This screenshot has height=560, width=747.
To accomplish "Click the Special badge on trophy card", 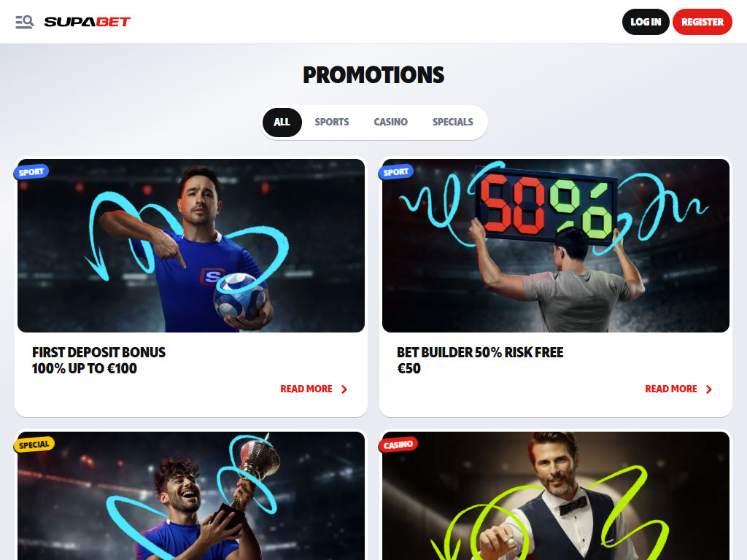I will pos(34,445).
